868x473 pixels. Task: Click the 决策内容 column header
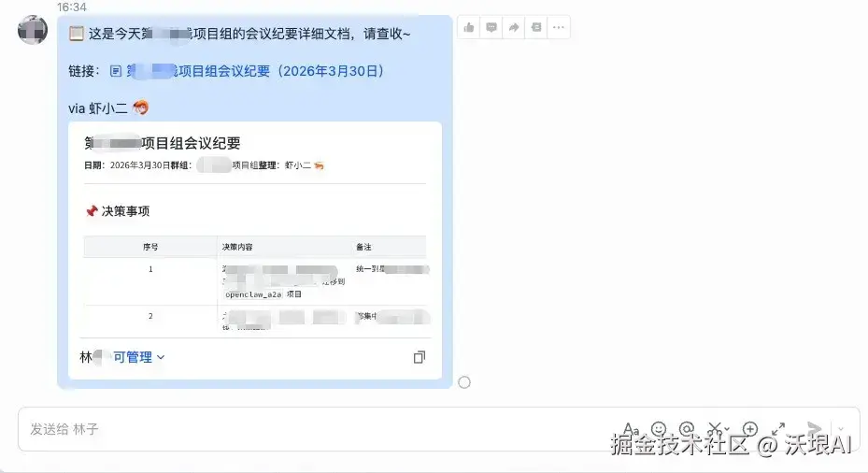[x=237, y=247]
